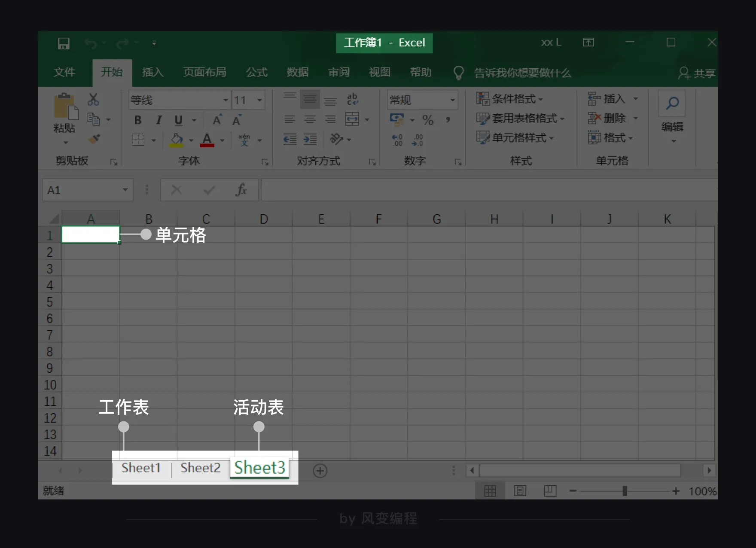Click the Increase Indent icon
Screen dimensions: 756x548
[x=310, y=139]
